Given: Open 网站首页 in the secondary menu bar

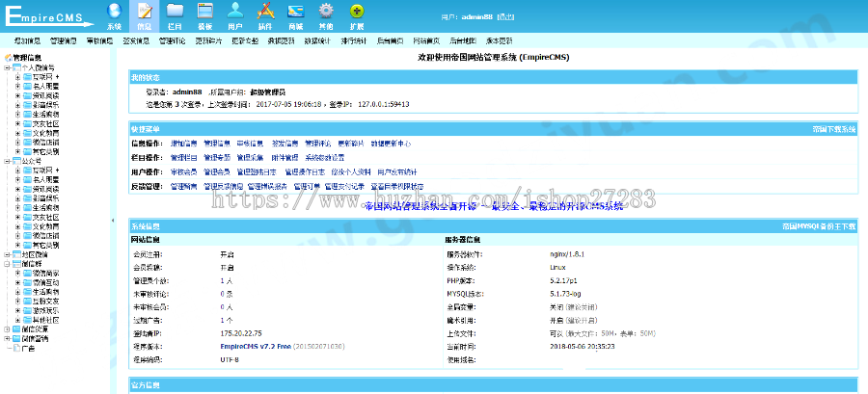Looking at the screenshot, I should (x=426, y=40).
